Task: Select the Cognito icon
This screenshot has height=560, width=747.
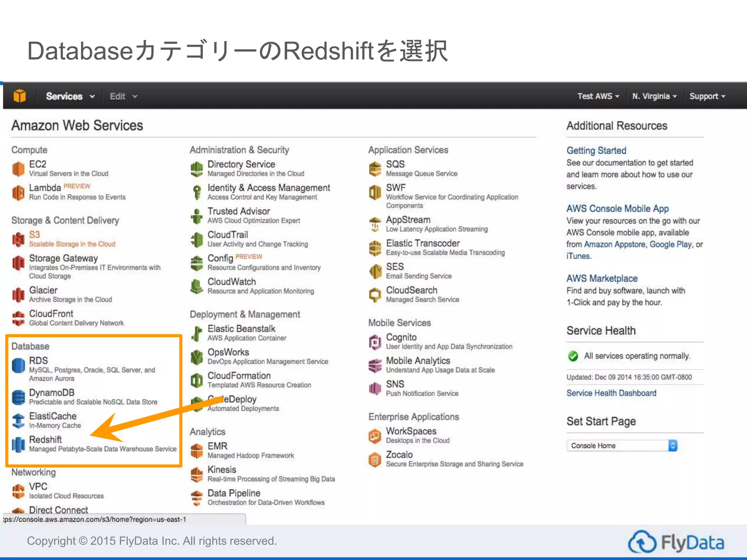Action: click(x=375, y=342)
